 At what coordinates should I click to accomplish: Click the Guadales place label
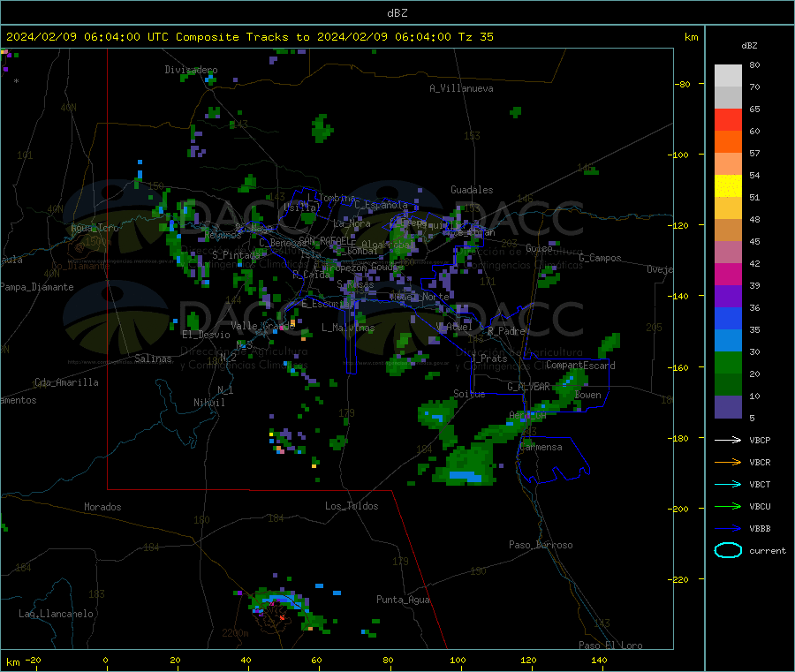(472, 190)
